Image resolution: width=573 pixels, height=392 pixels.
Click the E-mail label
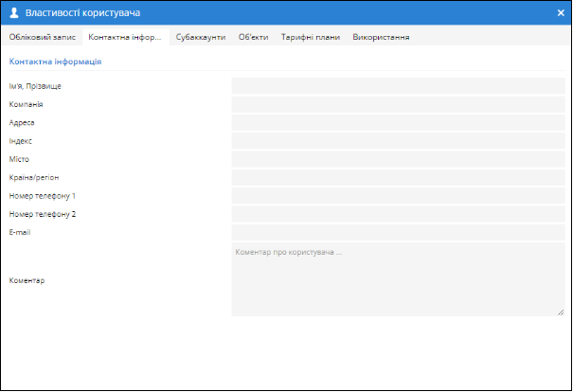pyautogui.click(x=20, y=232)
